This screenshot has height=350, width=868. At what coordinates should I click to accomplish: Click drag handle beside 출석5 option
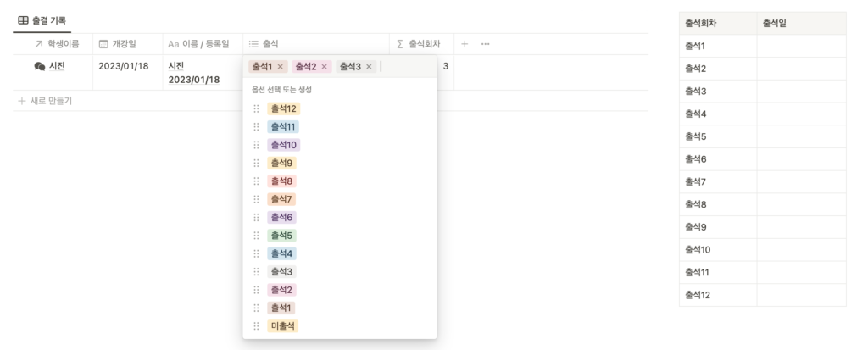click(256, 236)
